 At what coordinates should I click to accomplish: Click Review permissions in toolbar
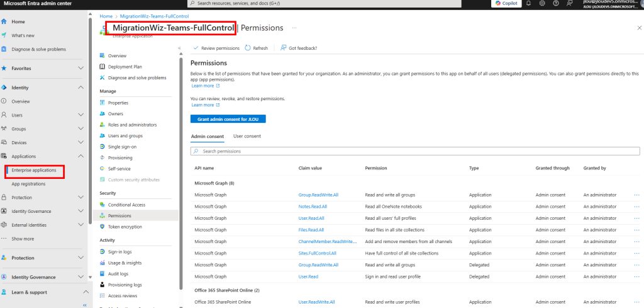(x=216, y=48)
